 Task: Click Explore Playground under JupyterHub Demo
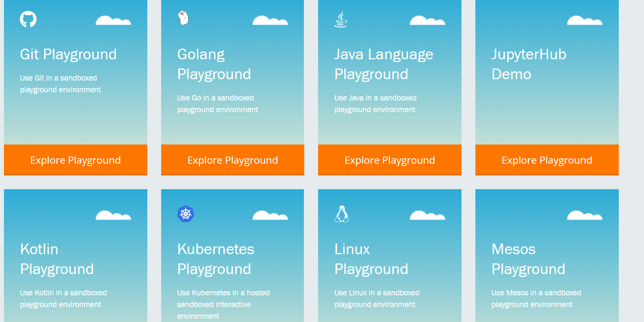pos(547,160)
